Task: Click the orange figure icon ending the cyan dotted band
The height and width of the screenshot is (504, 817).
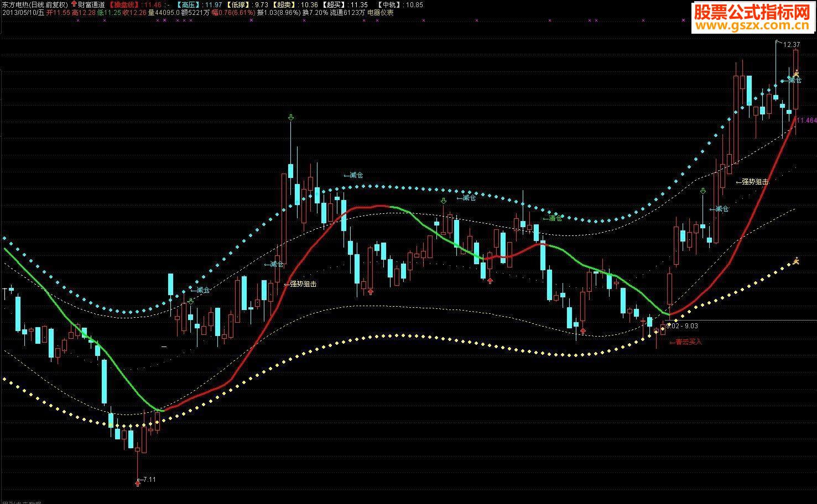Action: tap(797, 73)
